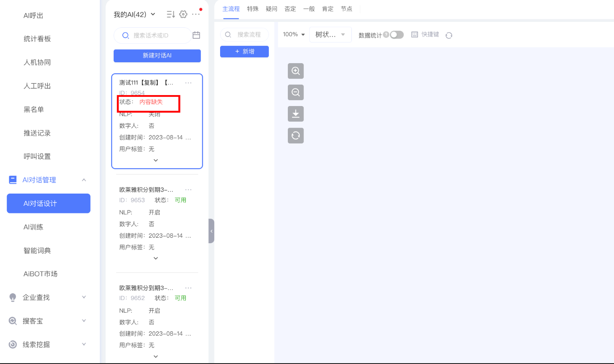Open the three-dot menu on 测试111 card
The width and height of the screenshot is (614, 364).
click(188, 83)
